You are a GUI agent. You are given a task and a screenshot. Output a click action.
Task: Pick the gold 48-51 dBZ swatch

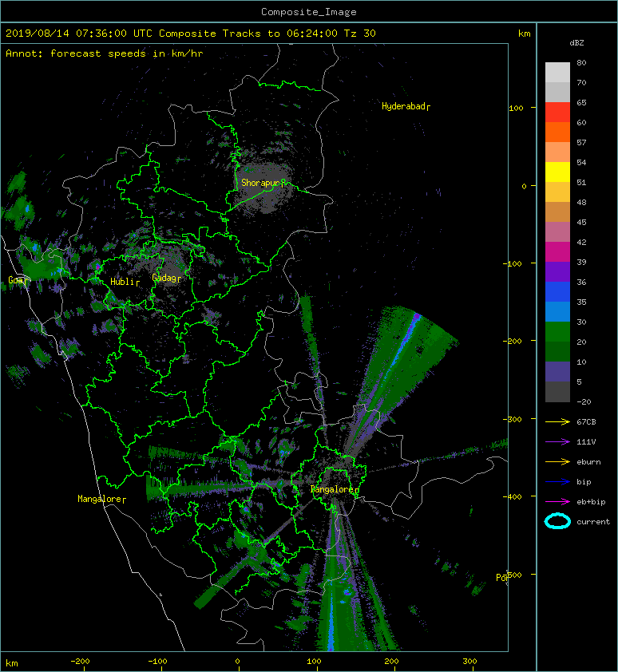[557, 192]
